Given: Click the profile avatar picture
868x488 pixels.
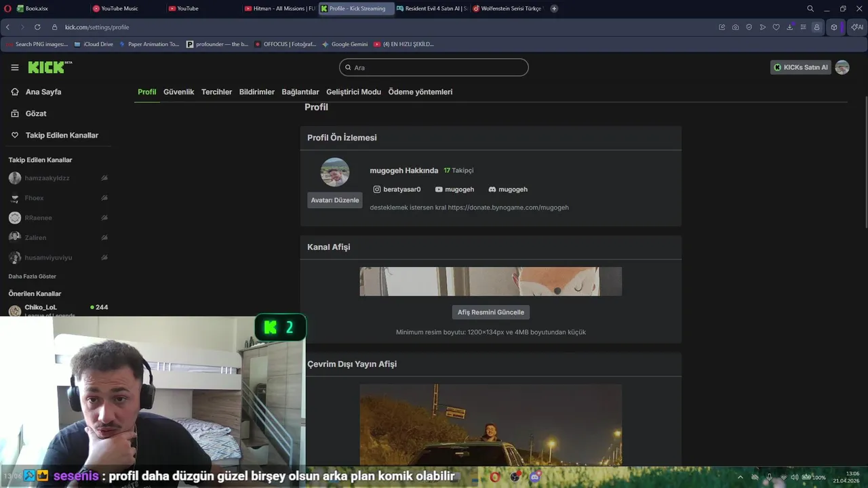Looking at the screenshot, I should pyautogui.click(x=335, y=172).
